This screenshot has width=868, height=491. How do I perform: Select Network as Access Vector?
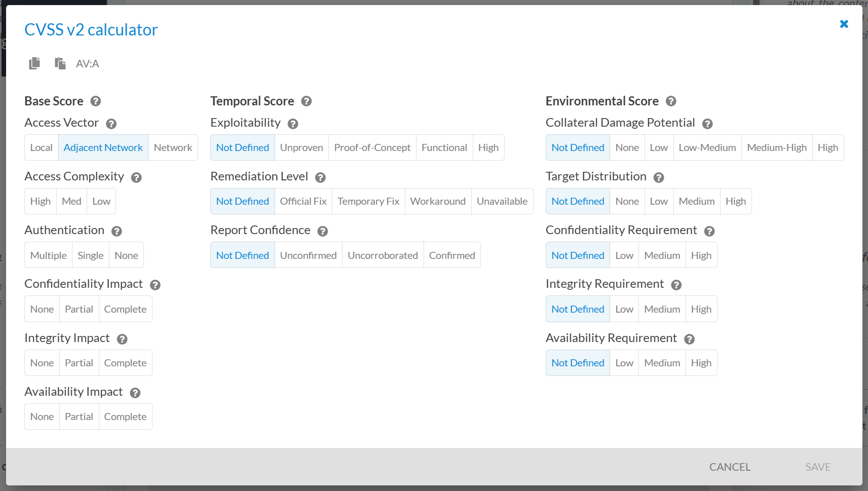pyautogui.click(x=173, y=147)
